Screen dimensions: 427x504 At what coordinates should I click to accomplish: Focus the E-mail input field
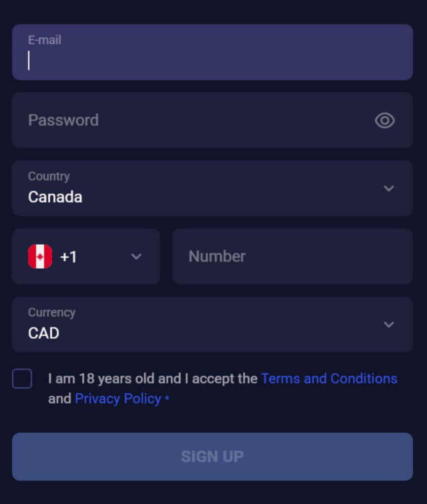click(x=212, y=60)
